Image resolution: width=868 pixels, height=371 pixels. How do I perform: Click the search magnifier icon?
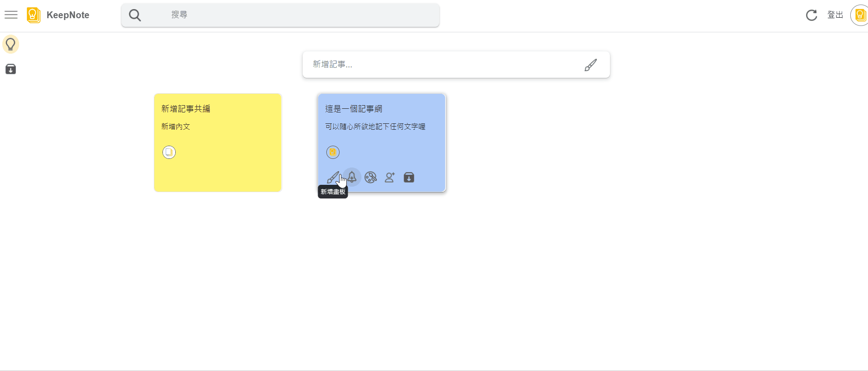(x=135, y=15)
